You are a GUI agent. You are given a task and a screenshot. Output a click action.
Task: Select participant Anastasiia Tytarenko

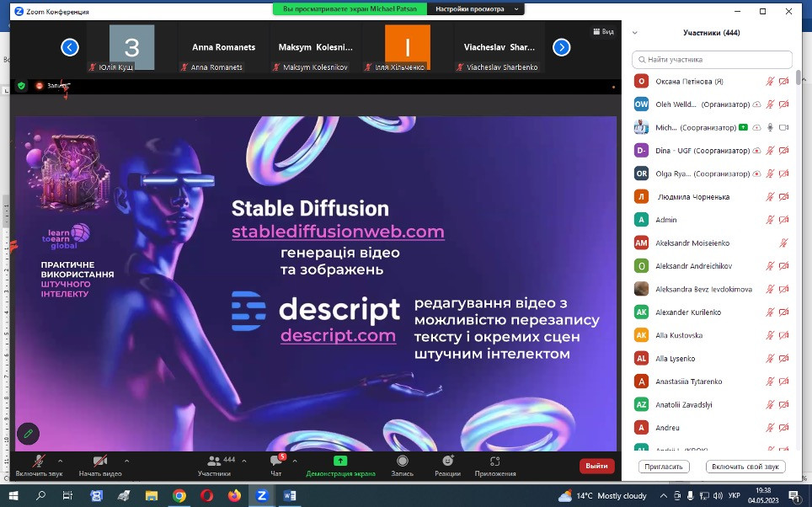[712, 382]
